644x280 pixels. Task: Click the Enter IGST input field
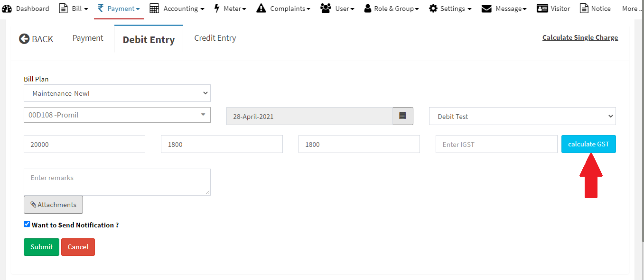point(496,145)
